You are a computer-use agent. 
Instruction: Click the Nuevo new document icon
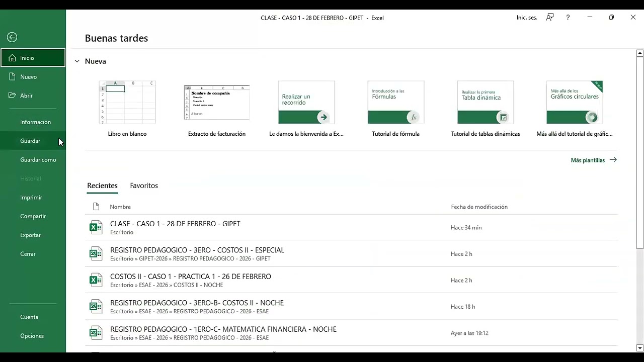13,76
